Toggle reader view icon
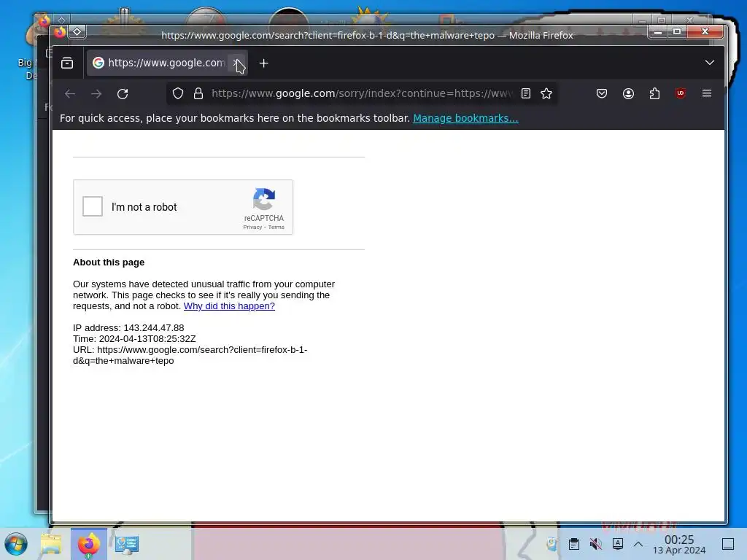This screenshot has height=560, width=747. pos(526,93)
